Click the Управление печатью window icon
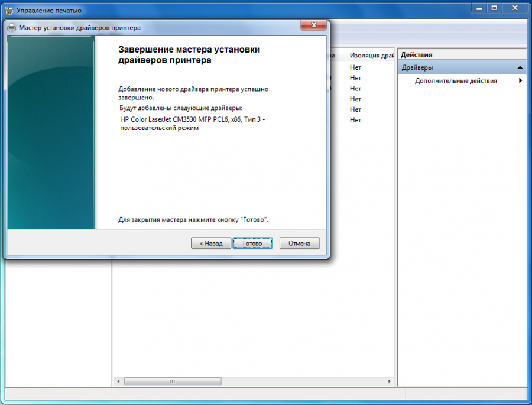Screen dimensions: 532x405 pos(9,11)
